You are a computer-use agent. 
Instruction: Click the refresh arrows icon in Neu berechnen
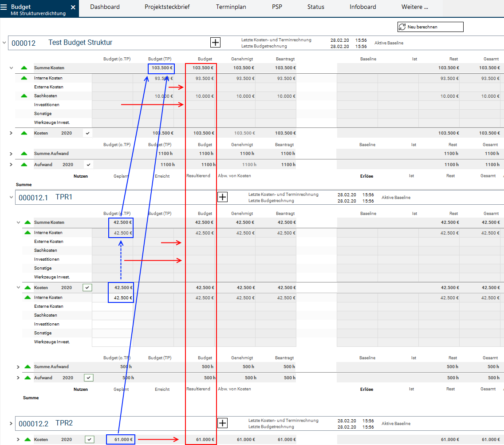coord(402,27)
